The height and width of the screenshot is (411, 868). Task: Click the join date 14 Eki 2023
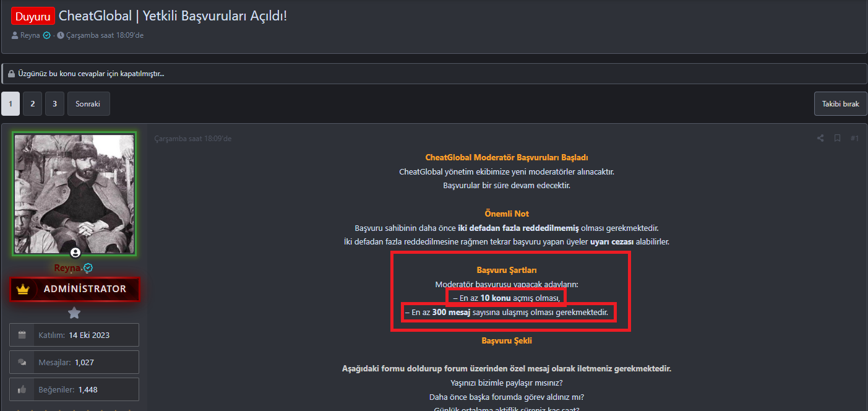pos(89,335)
